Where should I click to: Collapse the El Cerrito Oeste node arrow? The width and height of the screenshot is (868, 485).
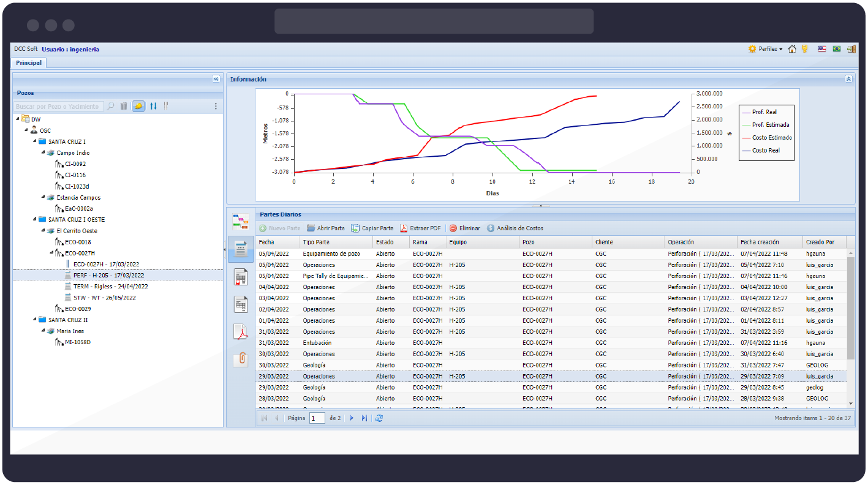click(43, 230)
